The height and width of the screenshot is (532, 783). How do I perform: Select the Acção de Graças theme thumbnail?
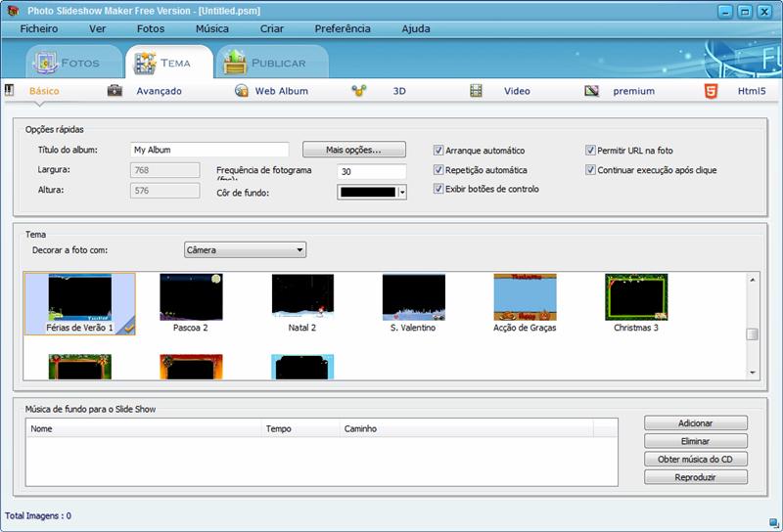click(x=525, y=297)
